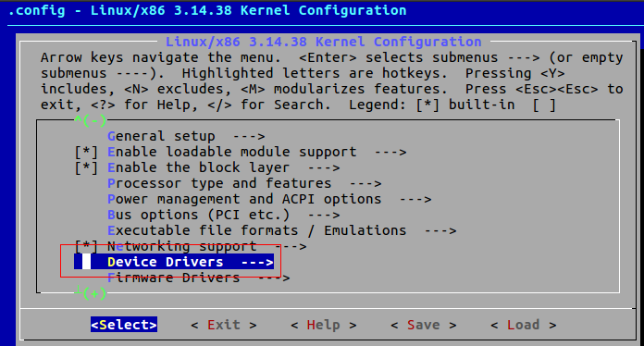The image size is (644, 346).
Task: Toggle Networking support checkbox
Action: (x=86, y=246)
